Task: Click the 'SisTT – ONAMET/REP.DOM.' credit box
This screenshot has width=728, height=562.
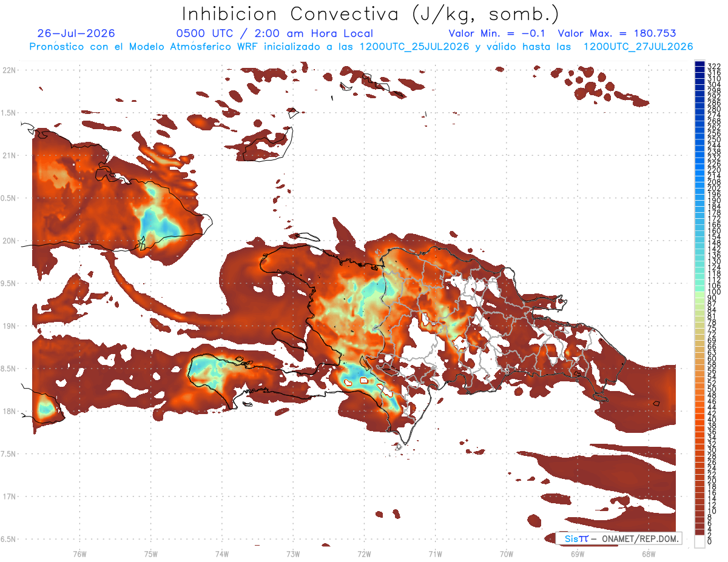Action: [618, 538]
